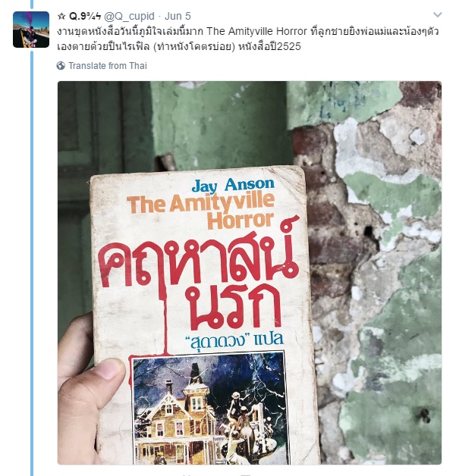Click the first line of Thai tweet text

coord(248,31)
